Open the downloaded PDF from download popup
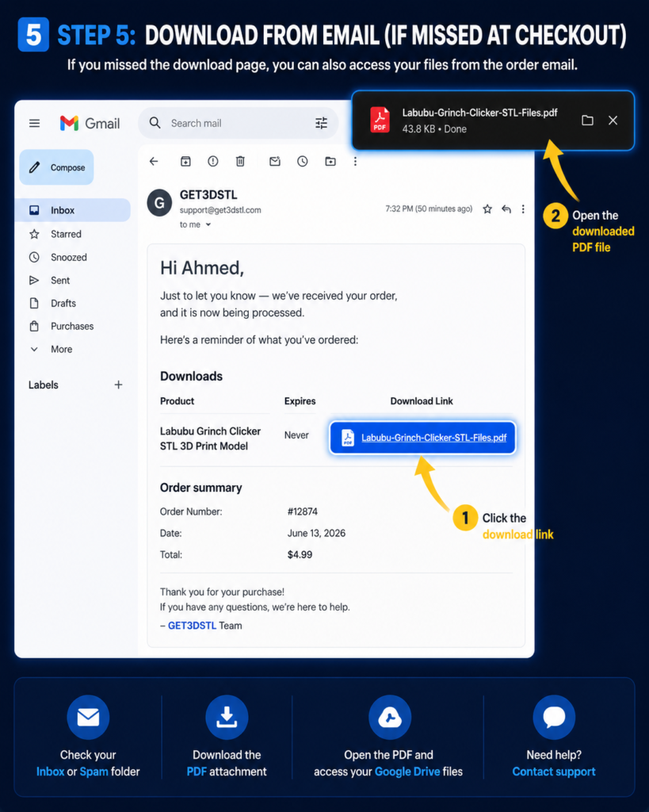Image resolution: width=649 pixels, height=812 pixels. pos(479,113)
